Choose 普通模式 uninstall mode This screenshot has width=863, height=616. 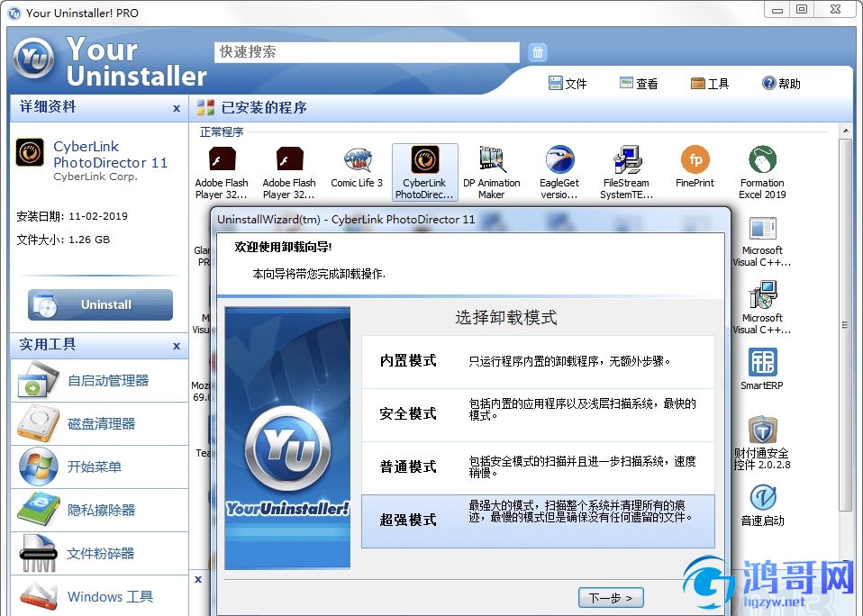(538, 467)
